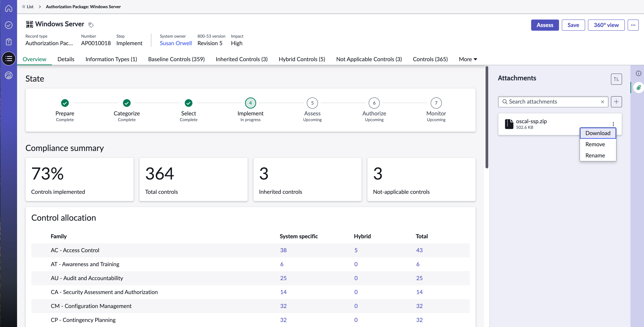Screen dimensions: 644x327
Task: Click the Assess button
Action: (545, 25)
